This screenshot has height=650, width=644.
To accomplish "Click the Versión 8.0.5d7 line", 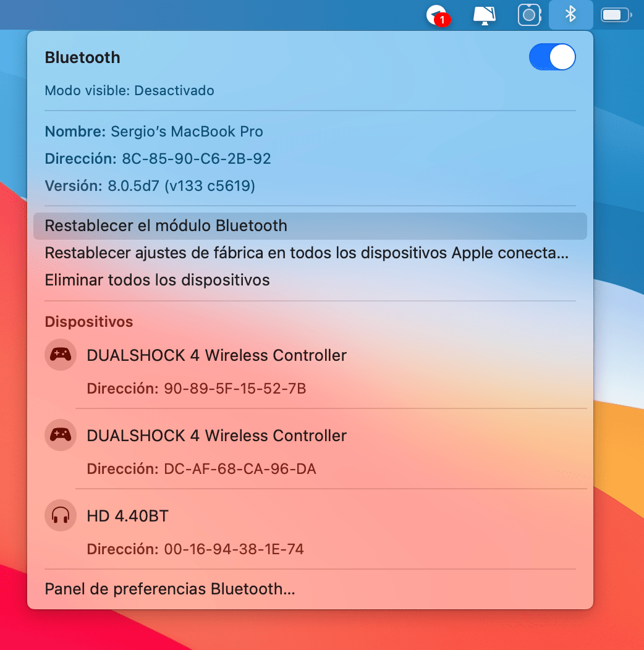I will [150, 186].
